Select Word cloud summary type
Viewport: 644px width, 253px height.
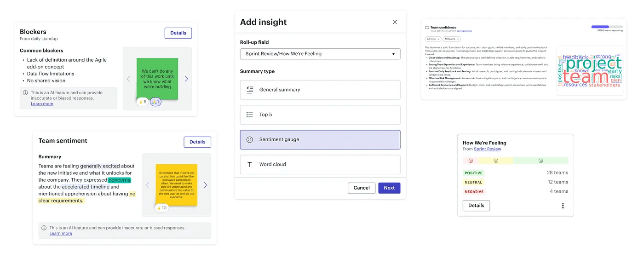[x=320, y=164]
